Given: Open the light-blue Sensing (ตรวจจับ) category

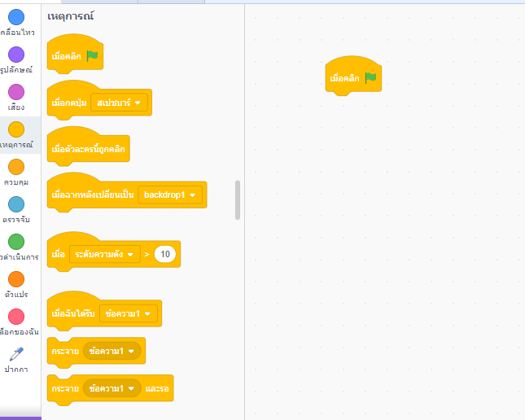Looking at the screenshot, I should click(x=16, y=210).
